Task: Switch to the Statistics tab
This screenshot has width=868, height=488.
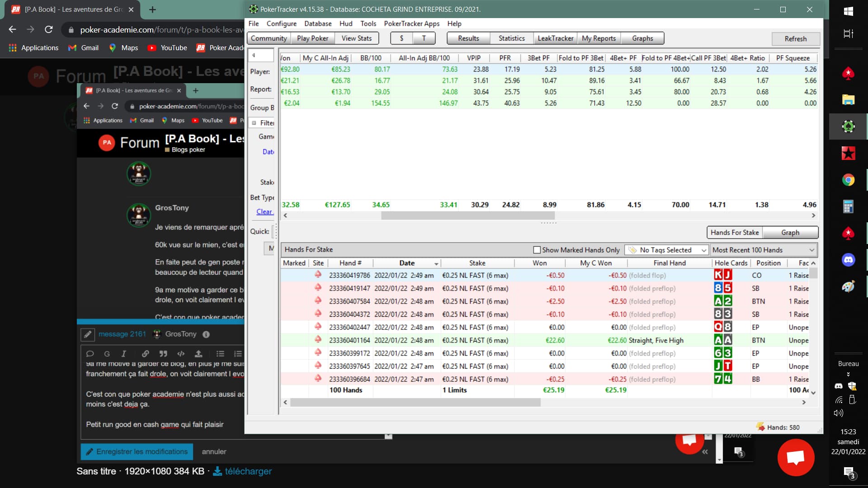Action: [x=511, y=38]
